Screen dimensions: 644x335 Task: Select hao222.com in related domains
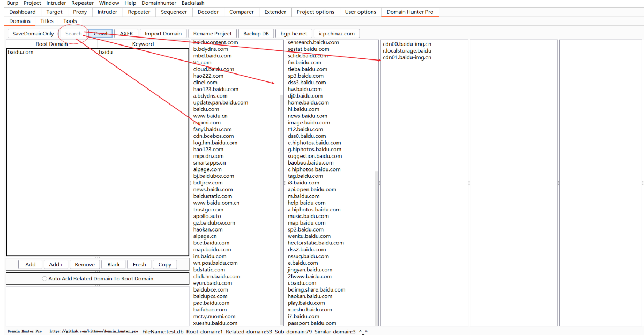click(208, 76)
